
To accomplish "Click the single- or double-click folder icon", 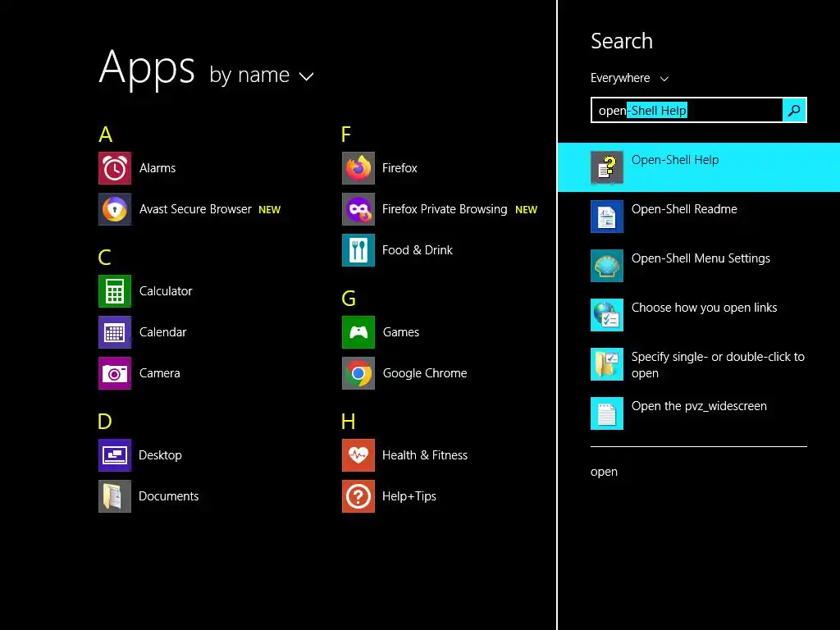I will click(x=607, y=364).
